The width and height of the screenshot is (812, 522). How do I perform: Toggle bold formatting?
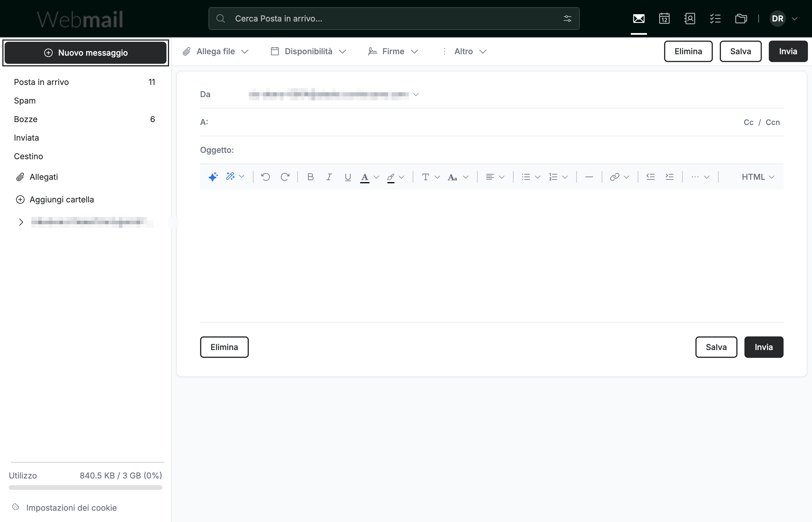coord(310,177)
